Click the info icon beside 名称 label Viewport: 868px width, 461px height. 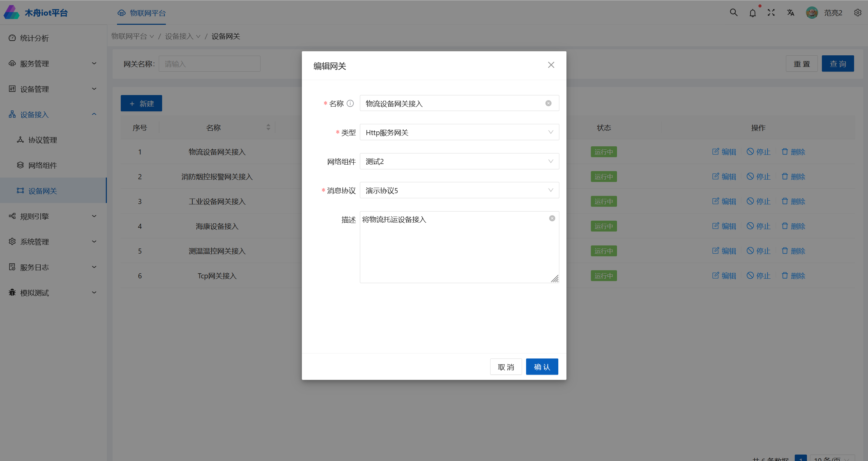350,104
